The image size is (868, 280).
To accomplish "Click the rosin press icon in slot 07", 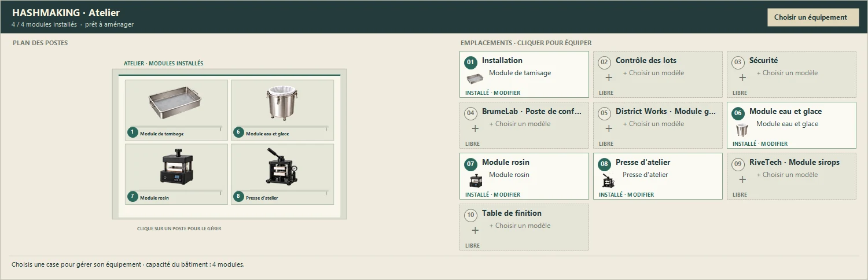I will 475,180.
